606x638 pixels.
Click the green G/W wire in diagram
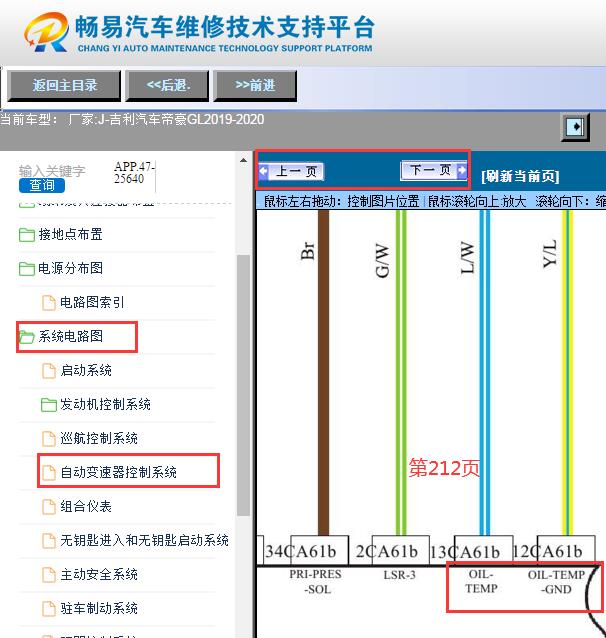pos(401,372)
